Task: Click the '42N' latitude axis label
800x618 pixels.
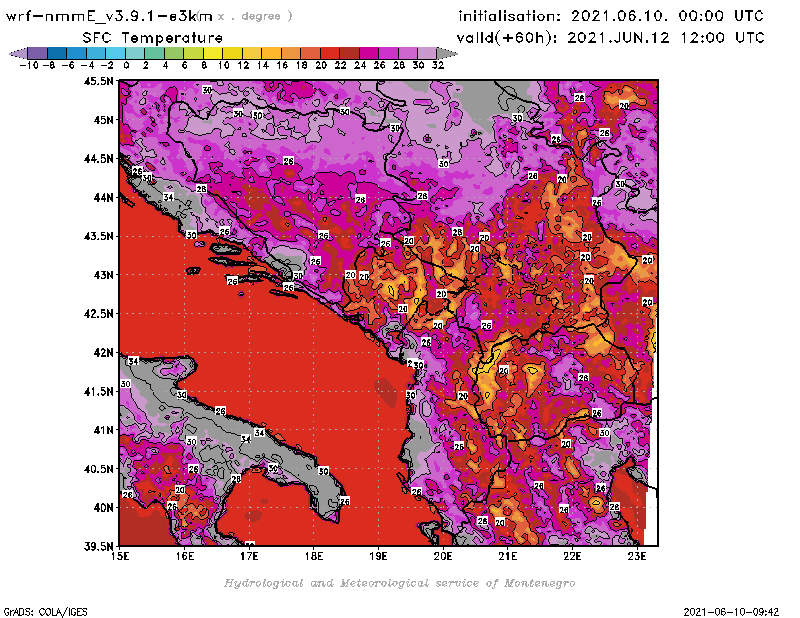Action: coord(103,353)
